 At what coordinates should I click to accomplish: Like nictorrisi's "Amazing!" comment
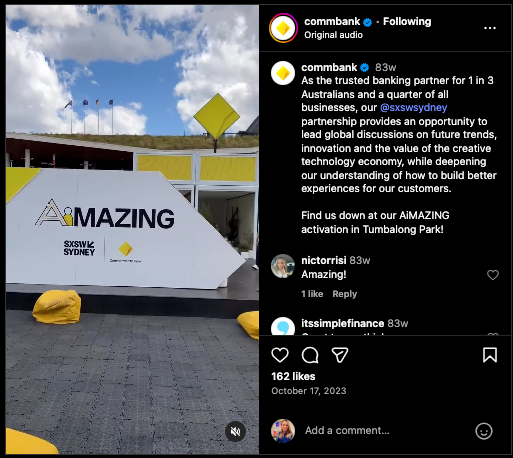tap(493, 275)
